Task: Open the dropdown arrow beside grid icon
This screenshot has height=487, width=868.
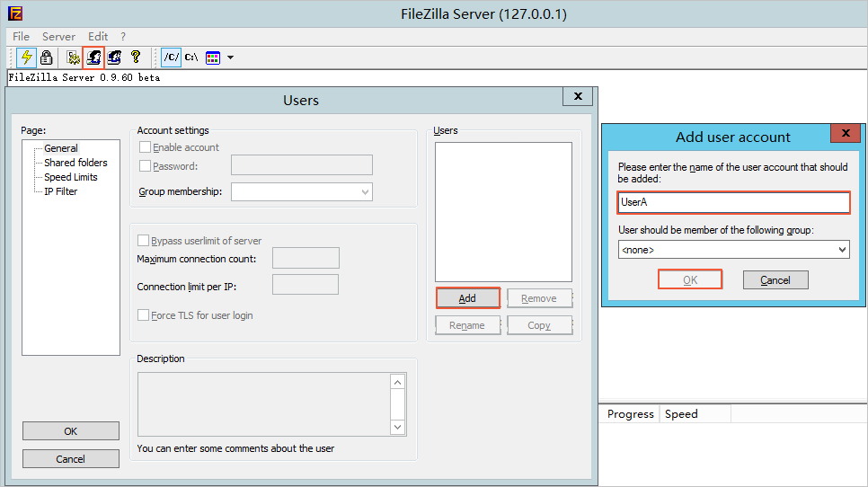Action: click(x=230, y=57)
